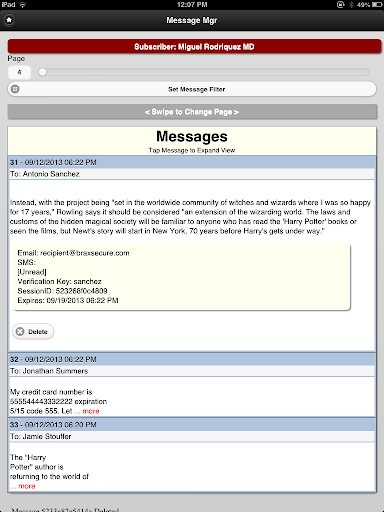The width and height of the screenshot is (384, 512).
Task: Click the page slider track
Action: click(204, 72)
